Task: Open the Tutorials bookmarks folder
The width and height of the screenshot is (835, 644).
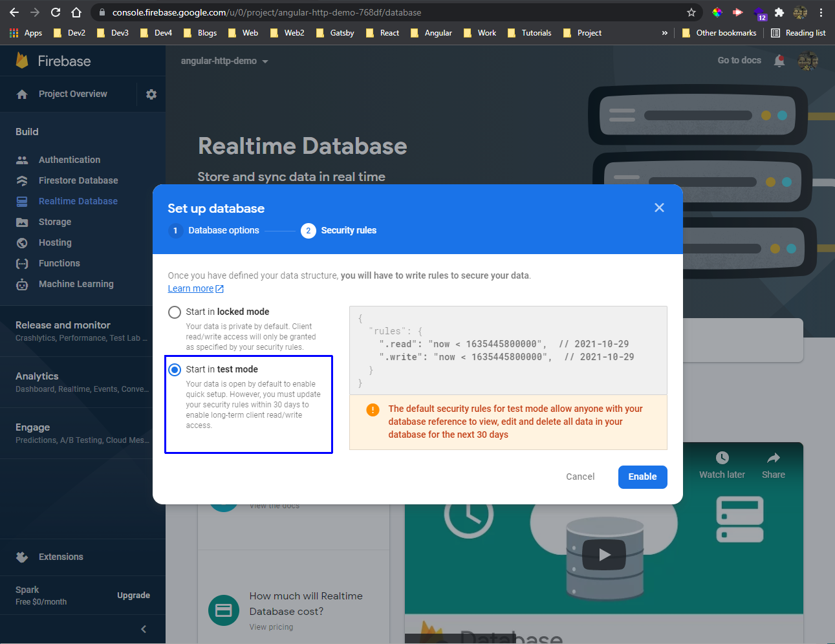Action: [x=530, y=33]
